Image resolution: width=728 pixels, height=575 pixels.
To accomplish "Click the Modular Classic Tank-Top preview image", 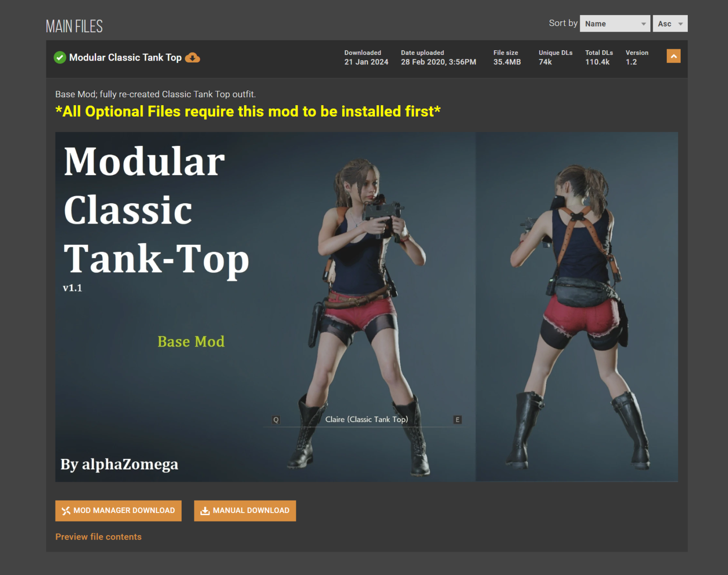I will [366, 307].
